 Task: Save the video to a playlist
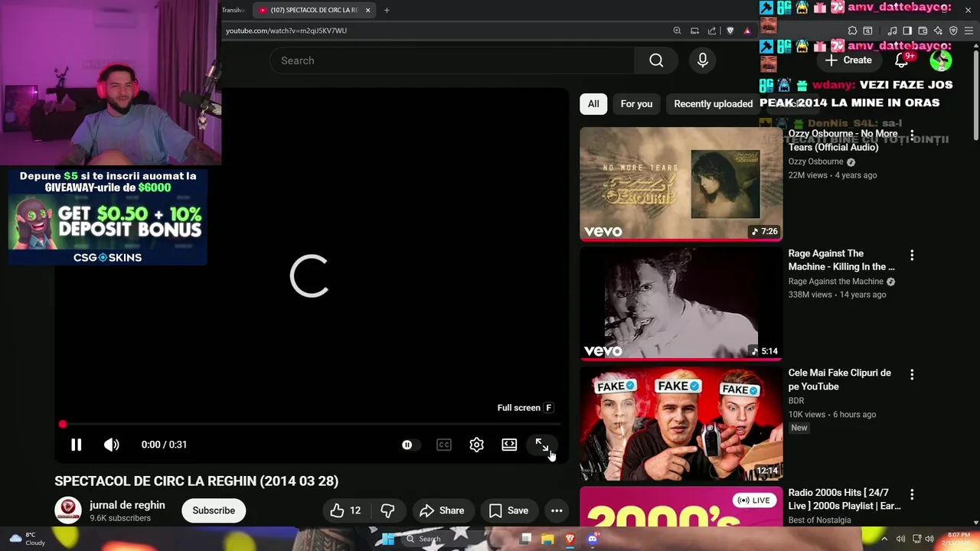[x=508, y=510]
